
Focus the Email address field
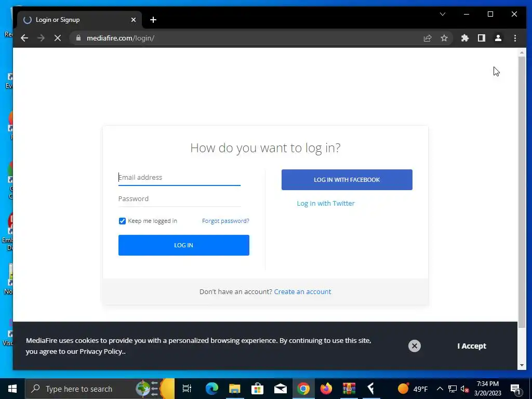tap(179, 178)
